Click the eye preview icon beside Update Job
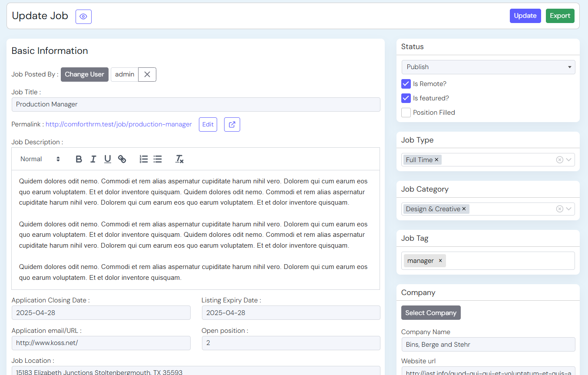 pyautogui.click(x=83, y=17)
